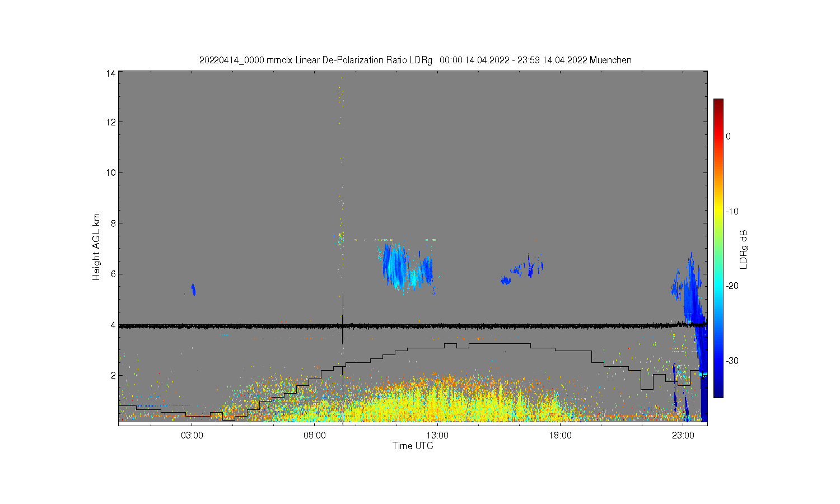Click the height tick label 10
The height and width of the screenshot is (504, 840).
[111, 172]
